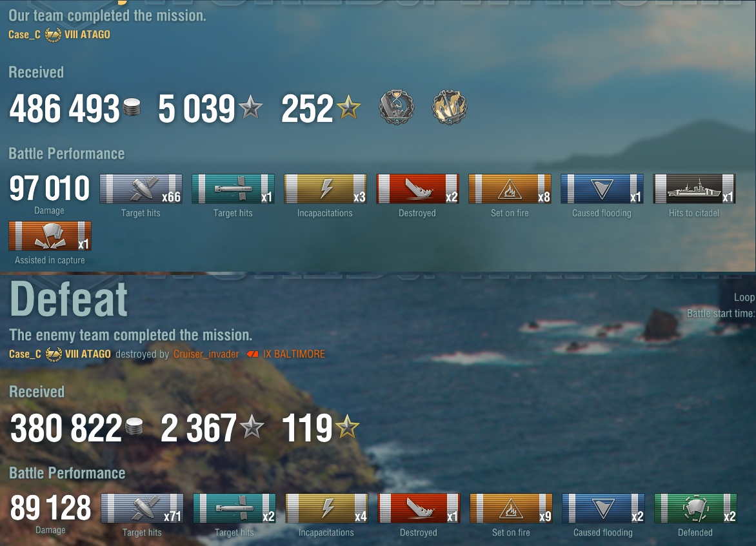Click the 252 free XP gold star

pos(348,107)
